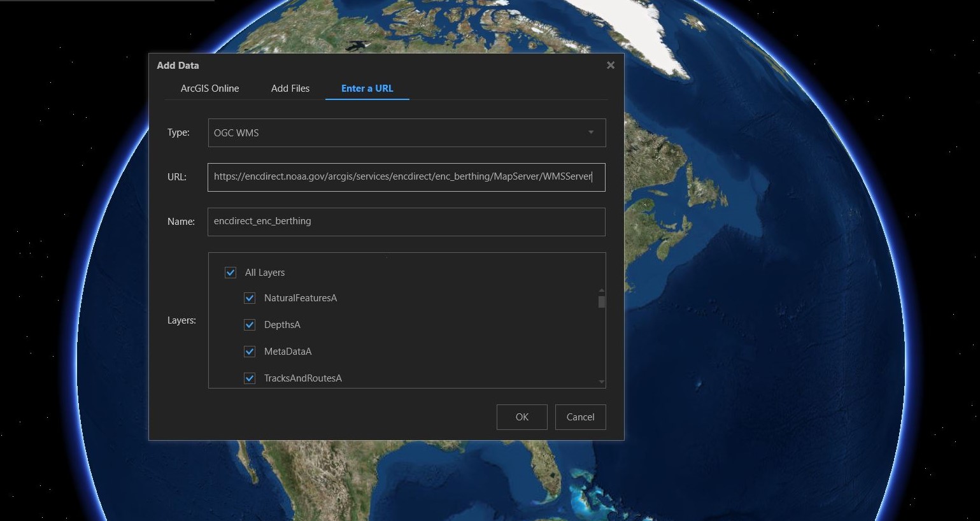Image resolution: width=980 pixels, height=521 pixels.
Task: Click the Name input field
Action: (x=406, y=222)
